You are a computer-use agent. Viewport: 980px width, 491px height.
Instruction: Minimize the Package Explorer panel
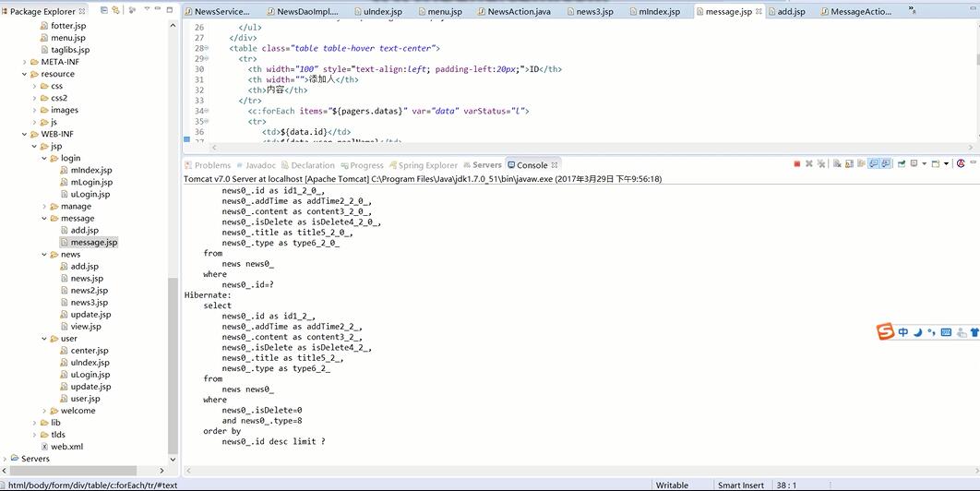coord(158,8)
